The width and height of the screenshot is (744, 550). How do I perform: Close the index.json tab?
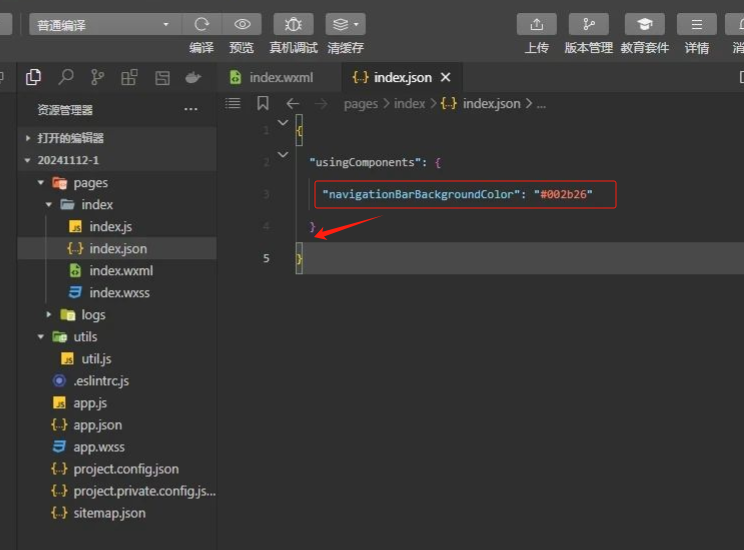tap(446, 77)
